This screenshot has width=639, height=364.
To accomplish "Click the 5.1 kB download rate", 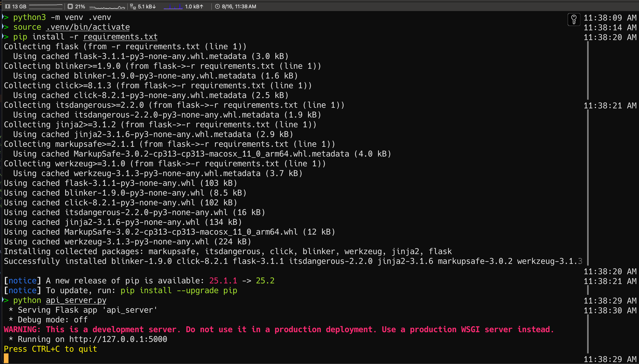I will click(147, 7).
